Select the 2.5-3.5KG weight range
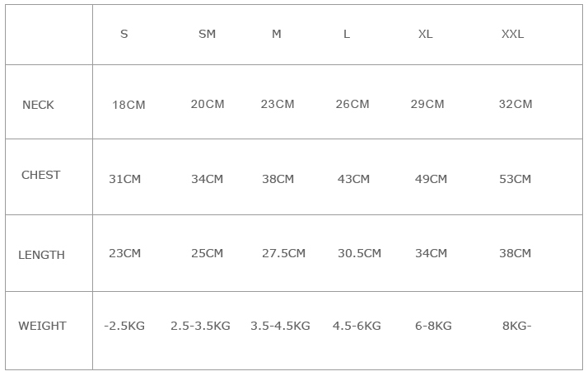Viewport: 588px width, 376px height. (200, 326)
